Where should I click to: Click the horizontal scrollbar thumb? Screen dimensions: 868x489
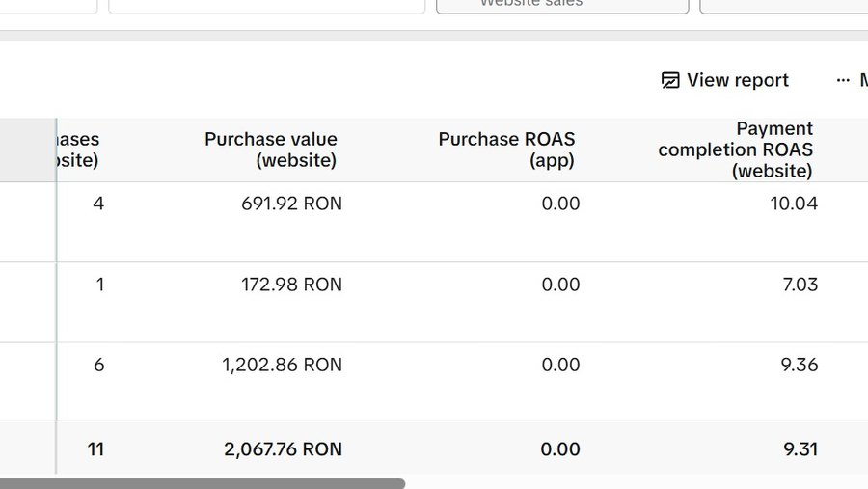pos(203,484)
